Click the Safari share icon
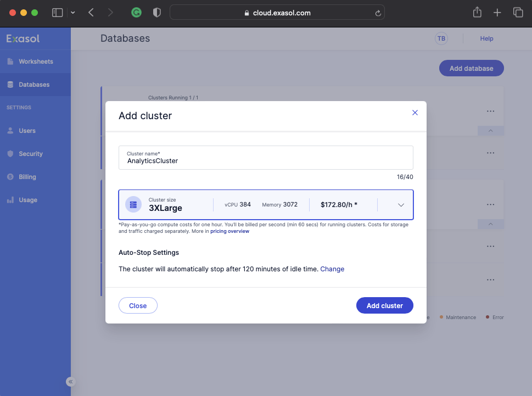 click(477, 13)
